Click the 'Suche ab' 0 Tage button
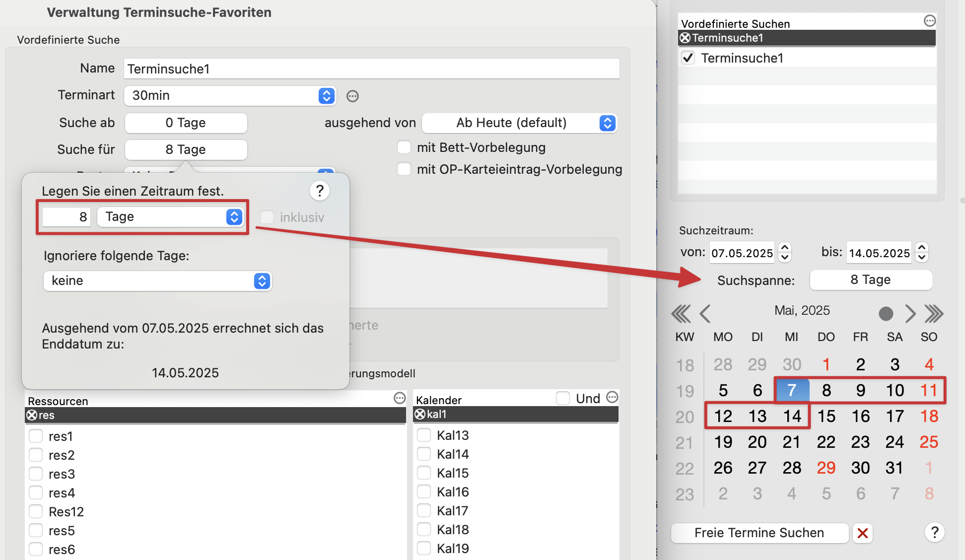 [186, 123]
